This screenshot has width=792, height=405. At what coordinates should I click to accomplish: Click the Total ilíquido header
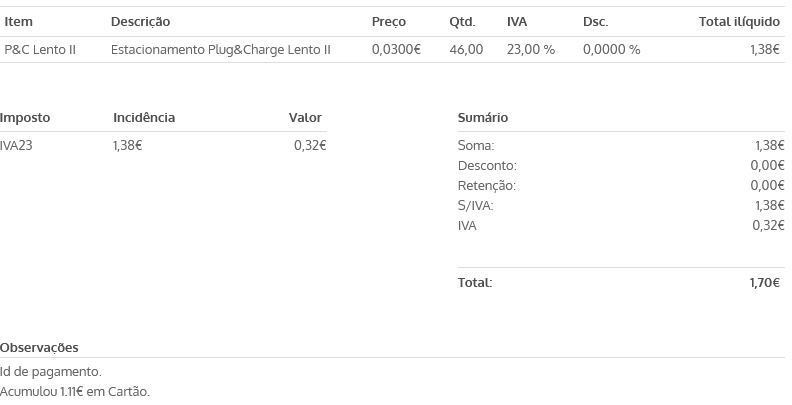(x=739, y=22)
